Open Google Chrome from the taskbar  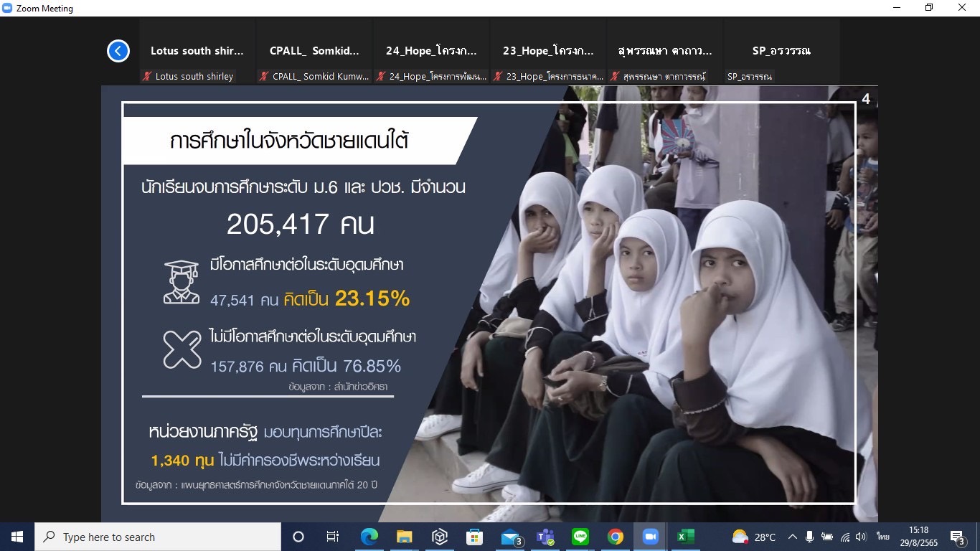coord(616,537)
